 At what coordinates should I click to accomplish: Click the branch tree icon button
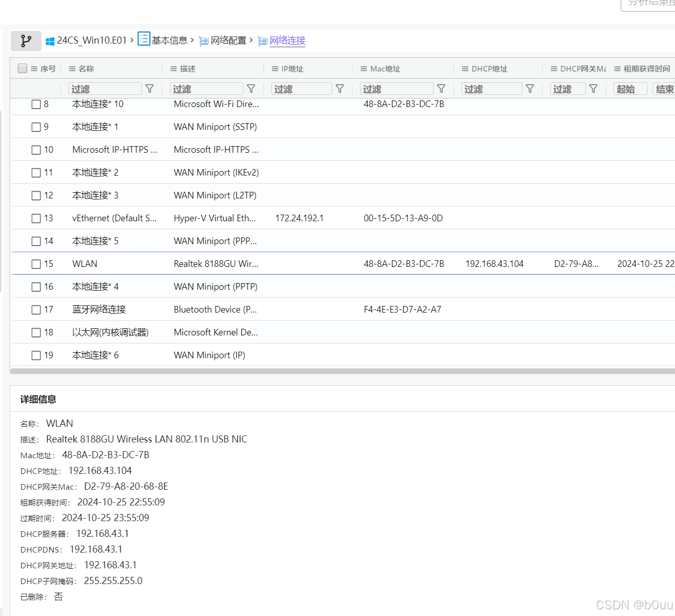(26, 41)
